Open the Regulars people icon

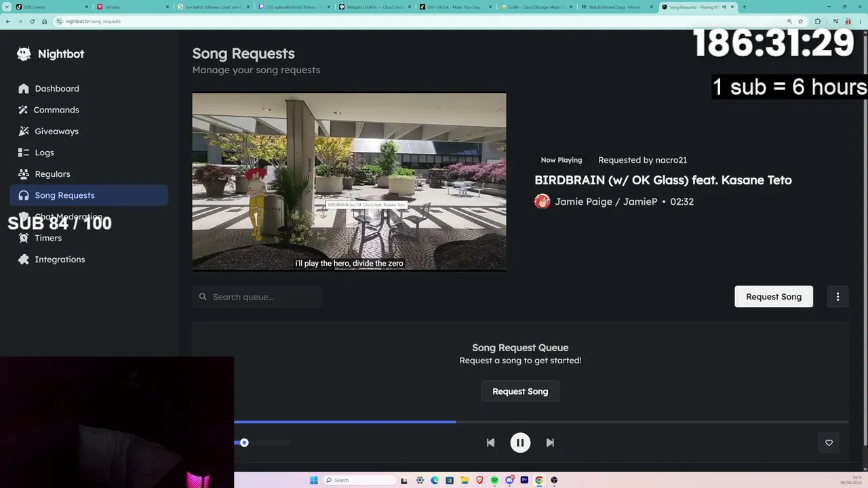pos(24,174)
